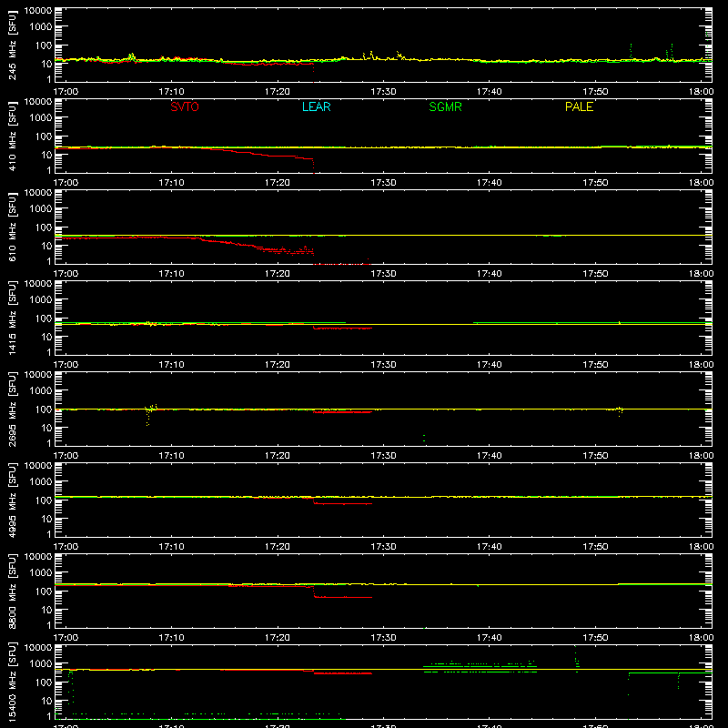
Task: Click the 100 y-axis value in 2695 MHz panel
Action: (44, 409)
